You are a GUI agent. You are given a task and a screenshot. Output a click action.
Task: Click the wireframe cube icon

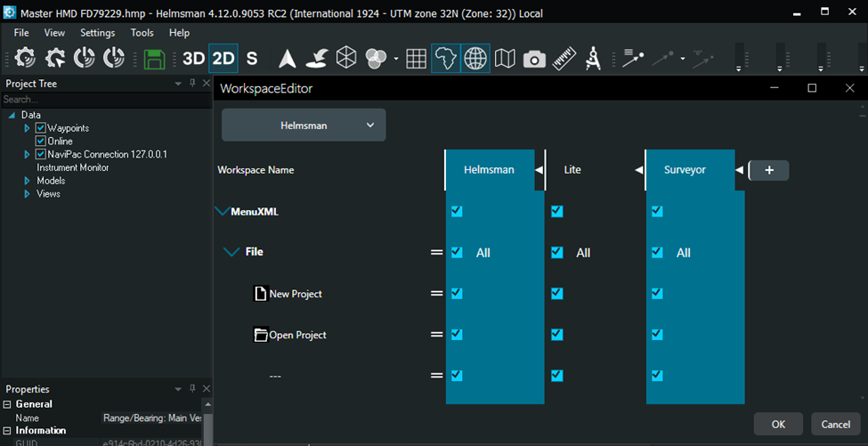coord(346,58)
